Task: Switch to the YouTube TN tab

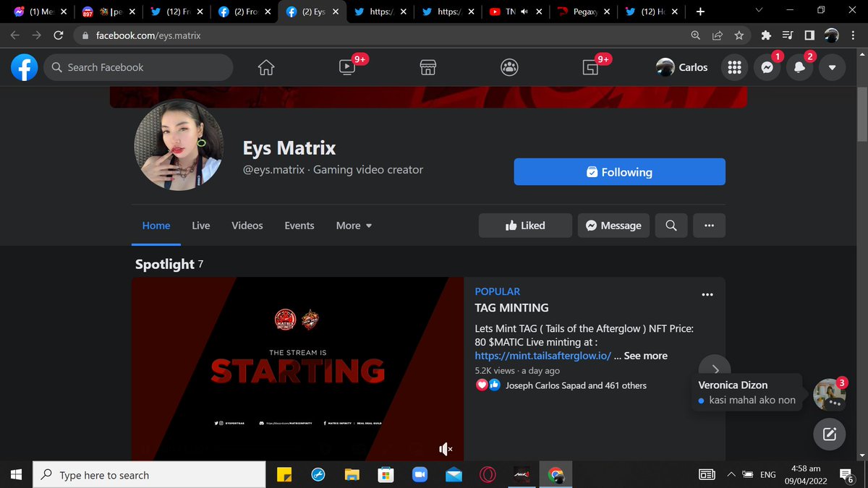Action: click(516, 12)
